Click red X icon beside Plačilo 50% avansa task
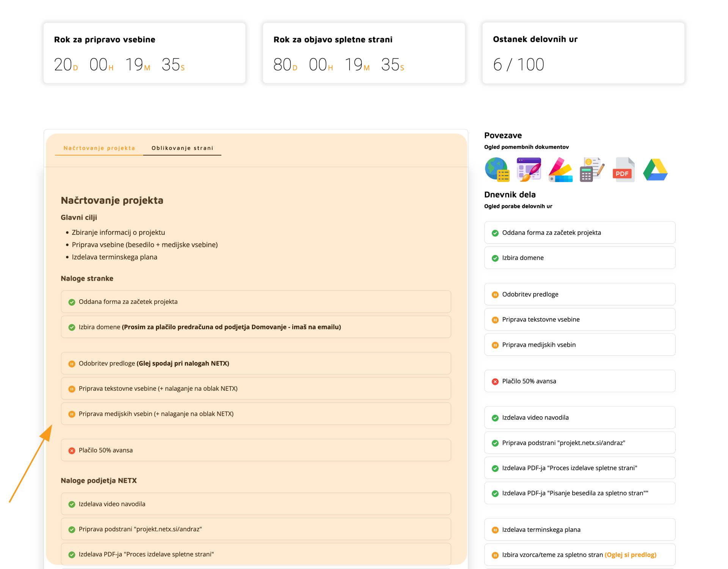The height and width of the screenshot is (569, 728). point(72,451)
